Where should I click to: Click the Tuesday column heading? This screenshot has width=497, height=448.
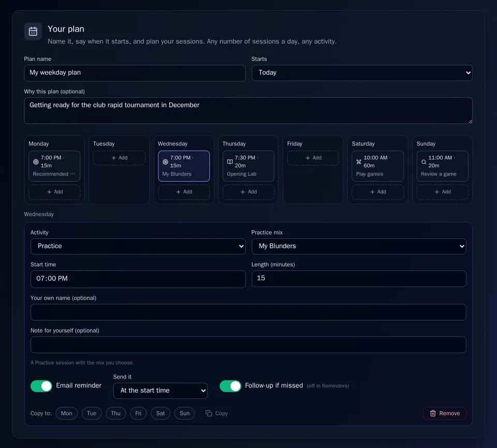pyautogui.click(x=104, y=143)
